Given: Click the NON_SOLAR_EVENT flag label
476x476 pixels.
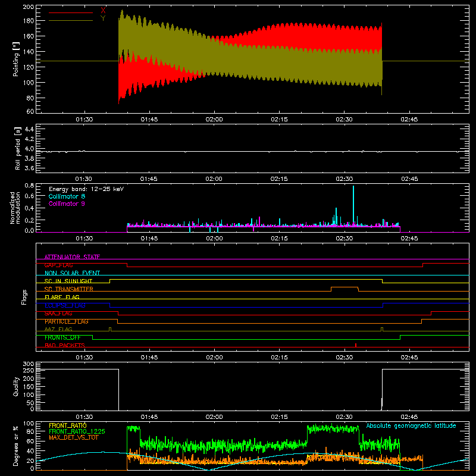Looking at the screenshot, I should pos(72,273).
